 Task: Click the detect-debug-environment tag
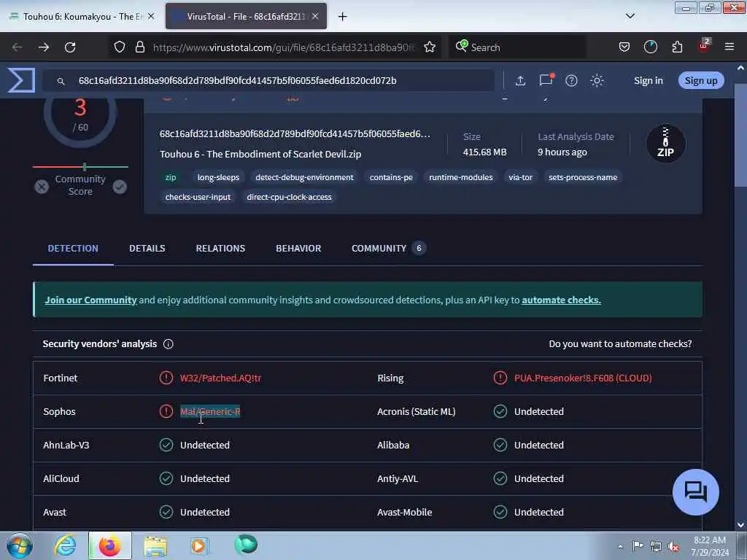pyautogui.click(x=304, y=177)
